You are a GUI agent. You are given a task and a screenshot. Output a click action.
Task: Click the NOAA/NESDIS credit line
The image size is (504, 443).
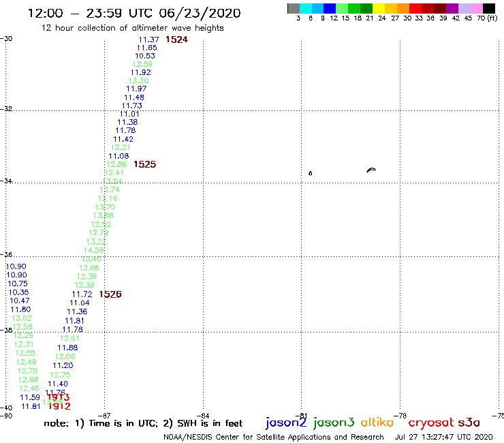[274, 437]
